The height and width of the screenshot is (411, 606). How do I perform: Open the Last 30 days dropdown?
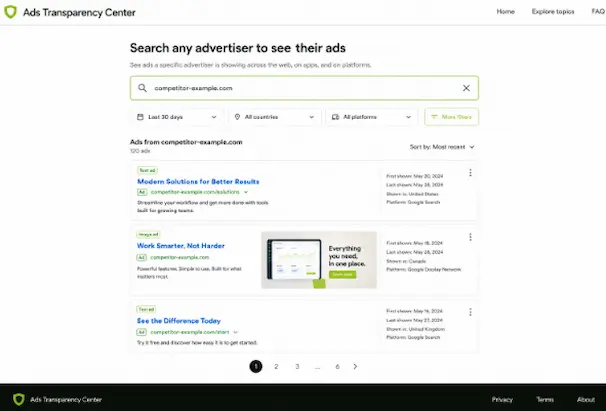pos(177,117)
